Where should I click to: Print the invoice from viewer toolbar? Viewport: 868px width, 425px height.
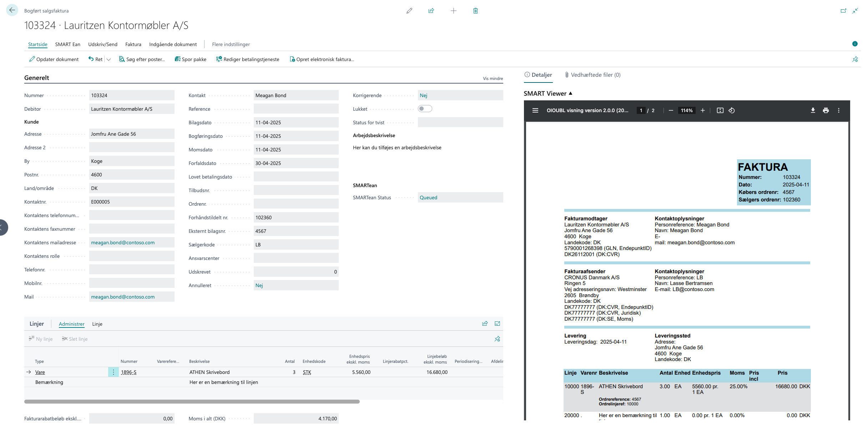(x=826, y=110)
